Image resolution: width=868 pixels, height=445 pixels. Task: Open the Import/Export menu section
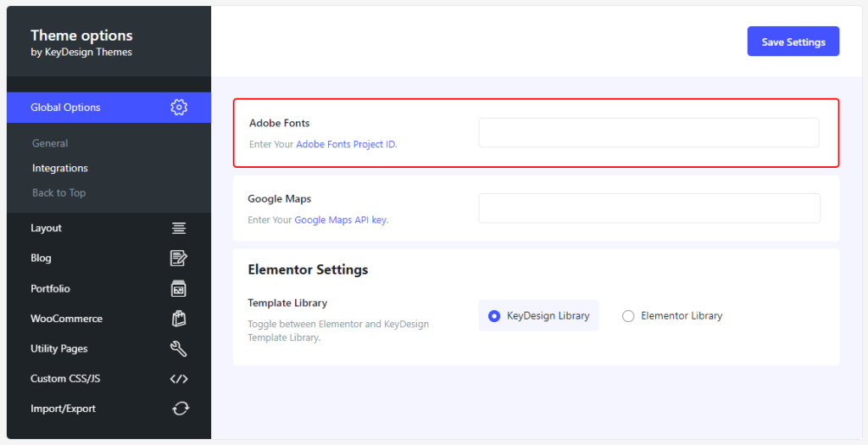[109, 409]
